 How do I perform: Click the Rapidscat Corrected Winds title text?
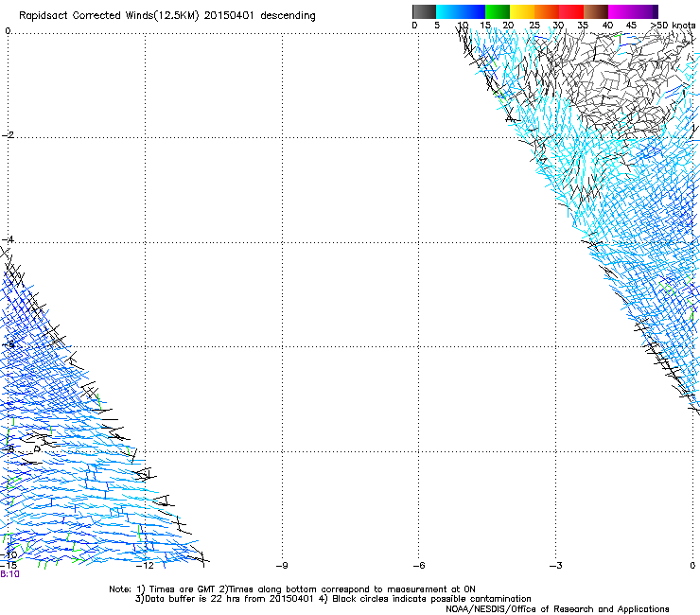pyautogui.click(x=167, y=16)
